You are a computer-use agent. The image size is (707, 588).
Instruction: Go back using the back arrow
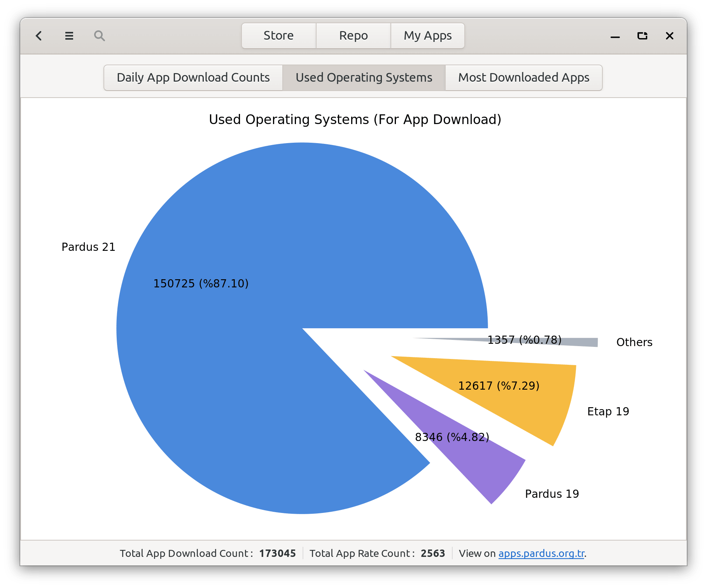[39, 36]
